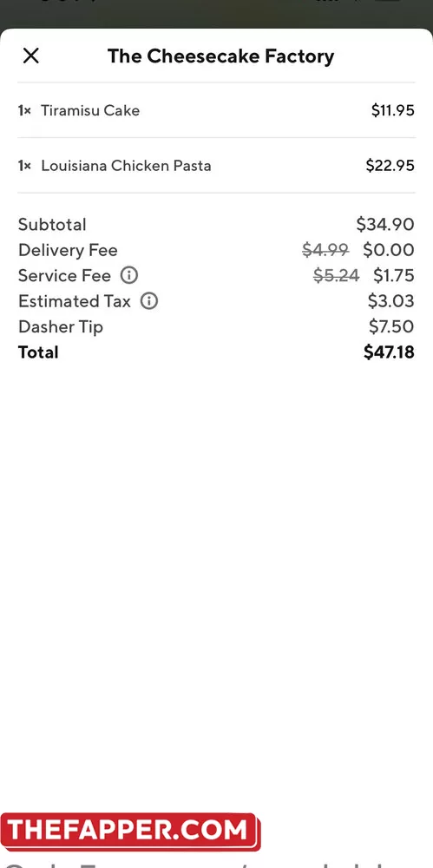Tap the Subtotal label
433x868 pixels.
pyautogui.click(x=52, y=224)
